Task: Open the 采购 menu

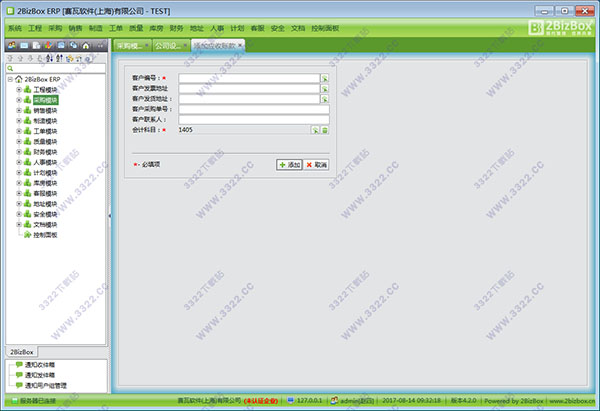Action: 55,28
